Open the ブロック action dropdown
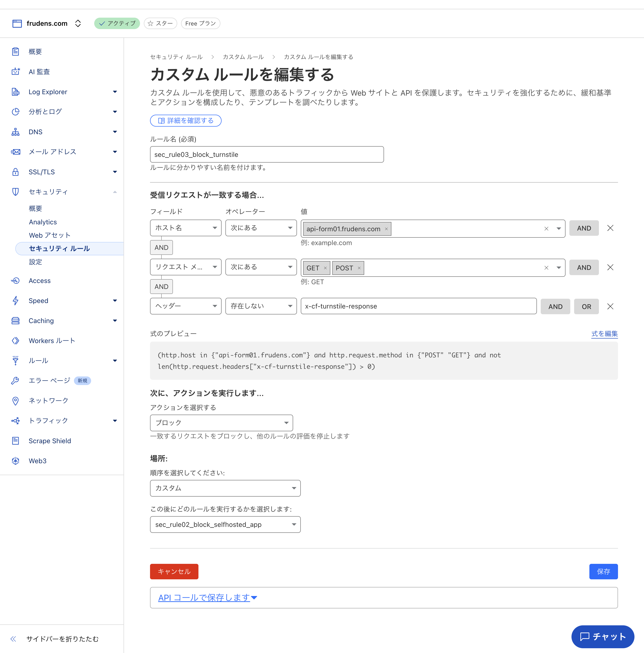Screen dimensions: 644x653 click(221, 422)
